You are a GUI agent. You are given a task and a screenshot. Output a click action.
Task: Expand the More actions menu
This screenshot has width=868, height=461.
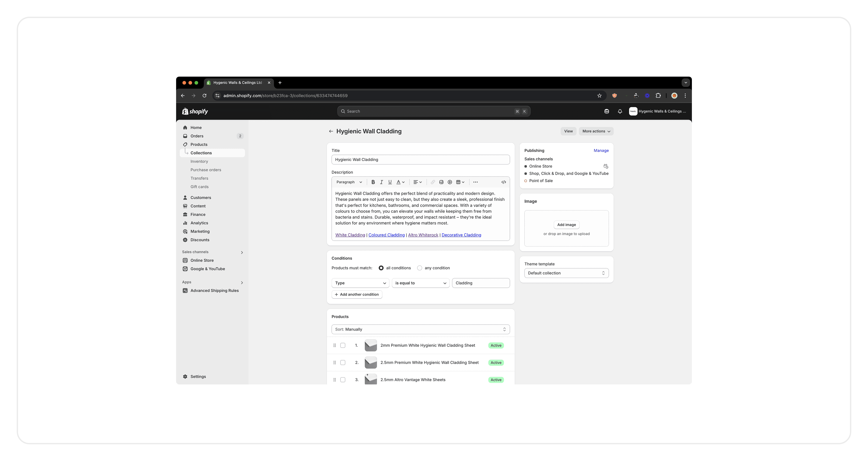pos(596,131)
